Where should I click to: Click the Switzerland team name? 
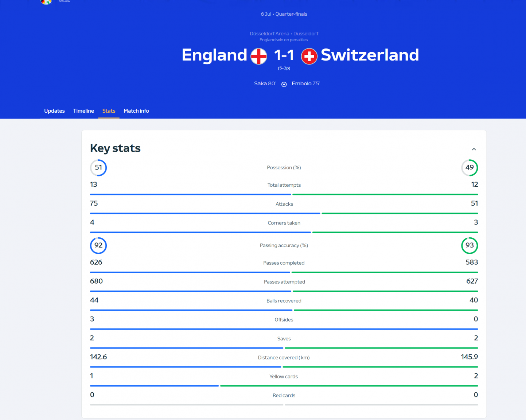[x=370, y=55]
